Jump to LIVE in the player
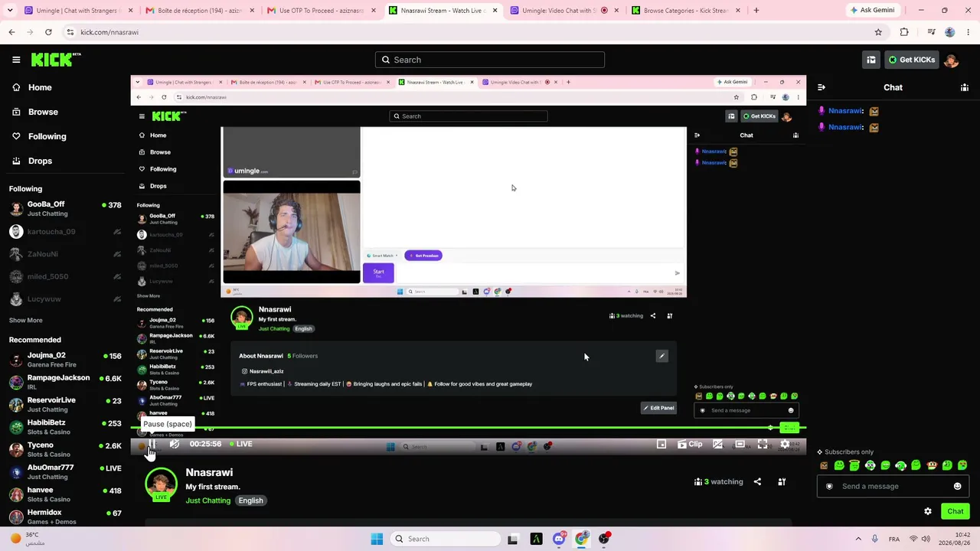This screenshot has width=980, height=551. [241, 444]
